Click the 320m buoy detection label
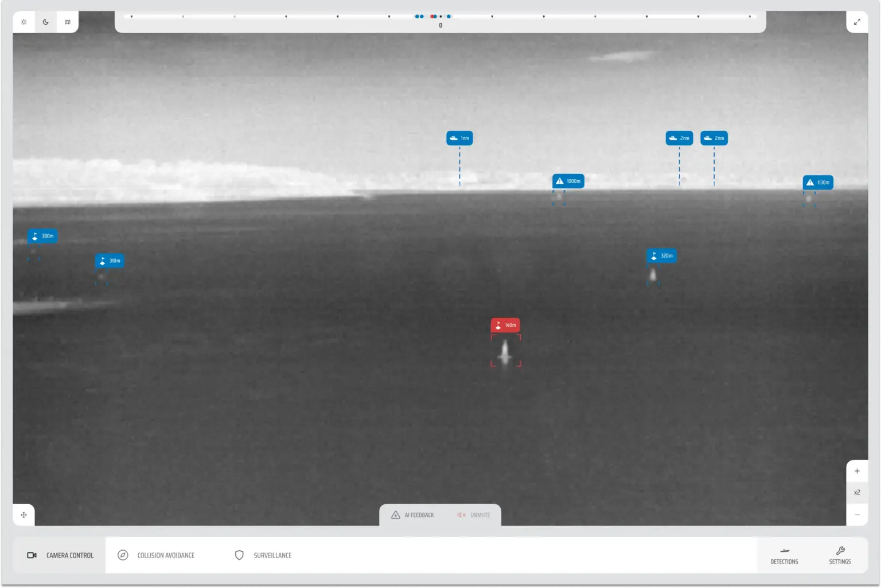 coord(661,256)
